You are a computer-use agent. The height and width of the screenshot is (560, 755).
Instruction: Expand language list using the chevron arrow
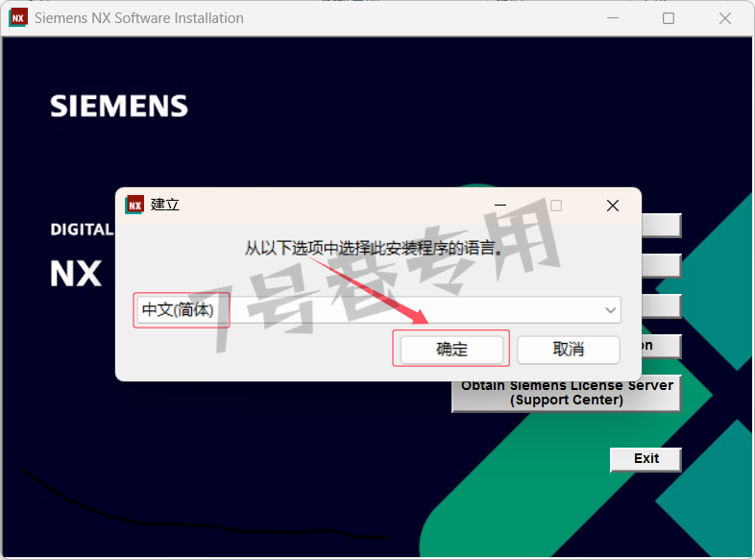point(610,310)
